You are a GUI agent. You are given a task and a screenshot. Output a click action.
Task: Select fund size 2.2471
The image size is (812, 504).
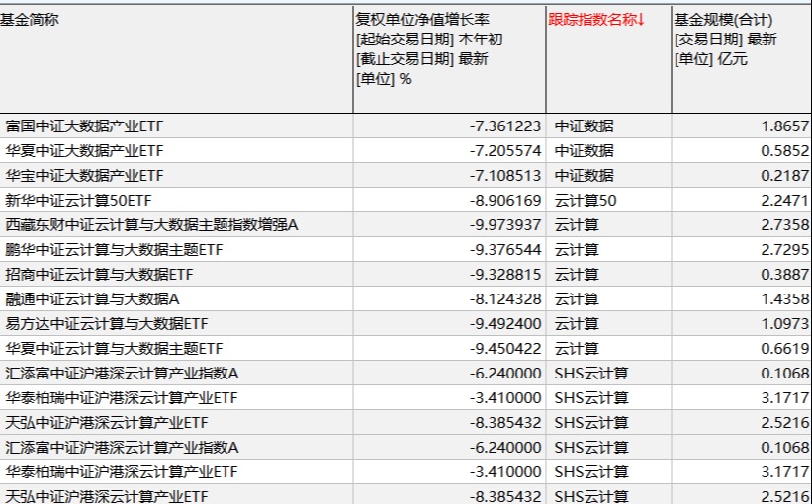click(784, 201)
